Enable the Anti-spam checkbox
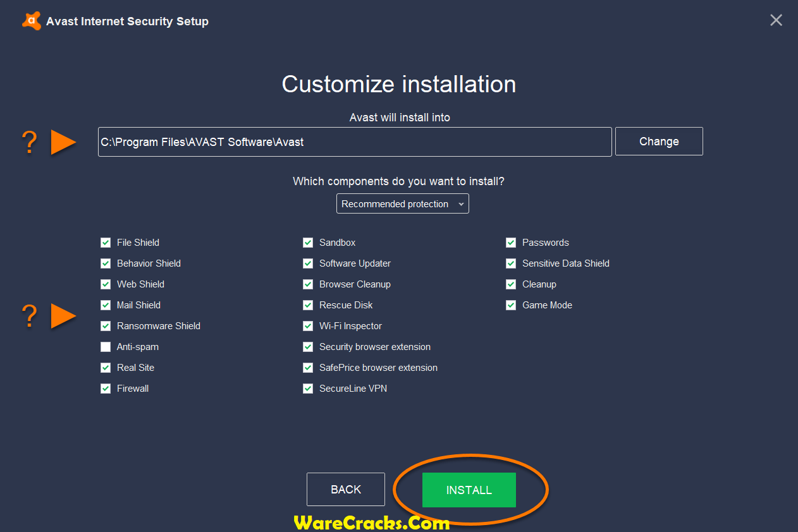 click(x=106, y=347)
